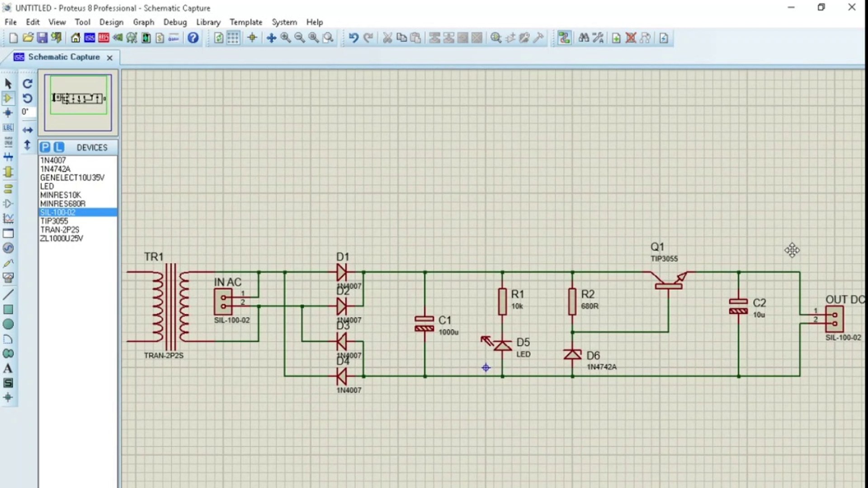Open the Graph menu
The image size is (868, 488).
[x=143, y=22]
